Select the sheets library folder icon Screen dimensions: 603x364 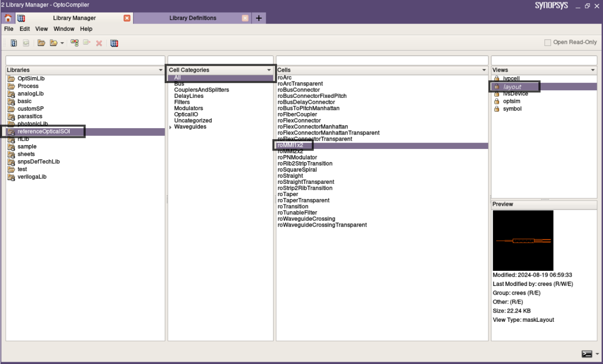tap(11, 154)
